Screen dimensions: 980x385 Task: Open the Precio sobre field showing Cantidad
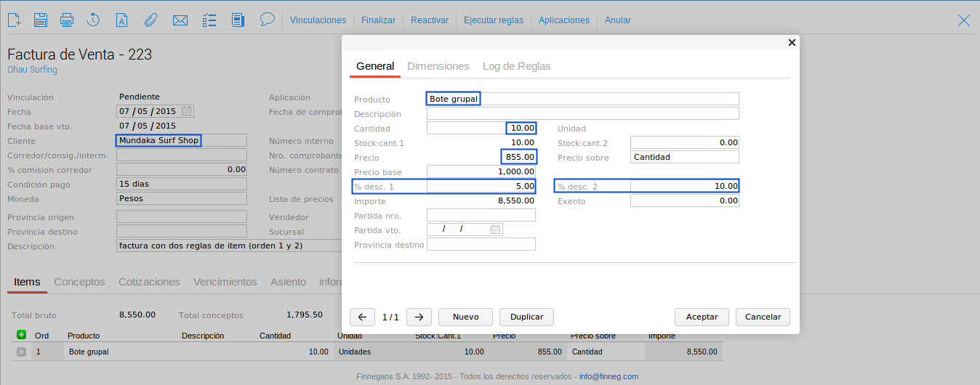pos(684,157)
